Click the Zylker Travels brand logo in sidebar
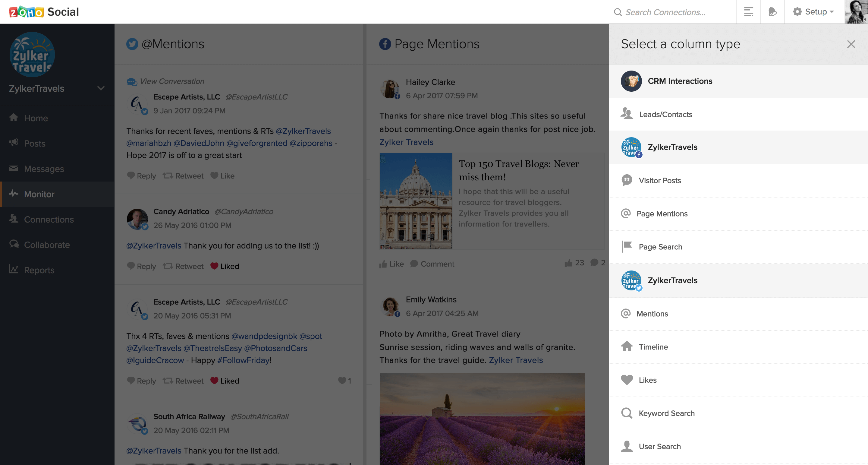The height and width of the screenshot is (465, 868). click(x=32, y=54)
